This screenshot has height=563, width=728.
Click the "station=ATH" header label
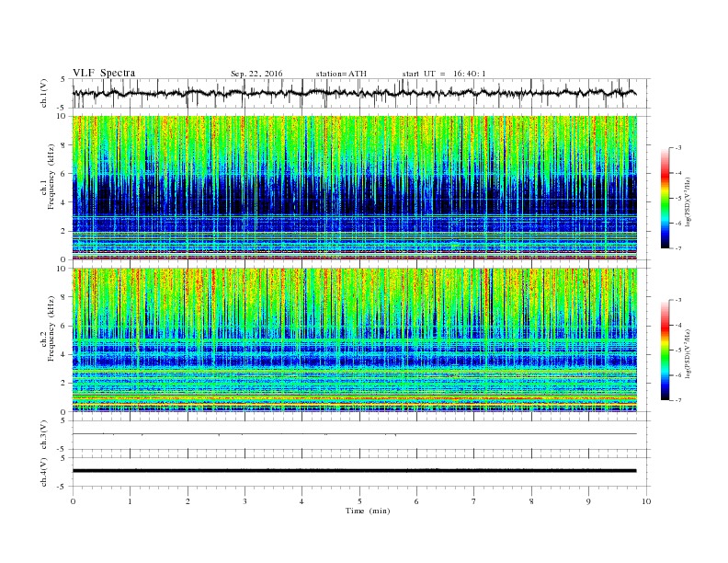click(x=341, y=74)
